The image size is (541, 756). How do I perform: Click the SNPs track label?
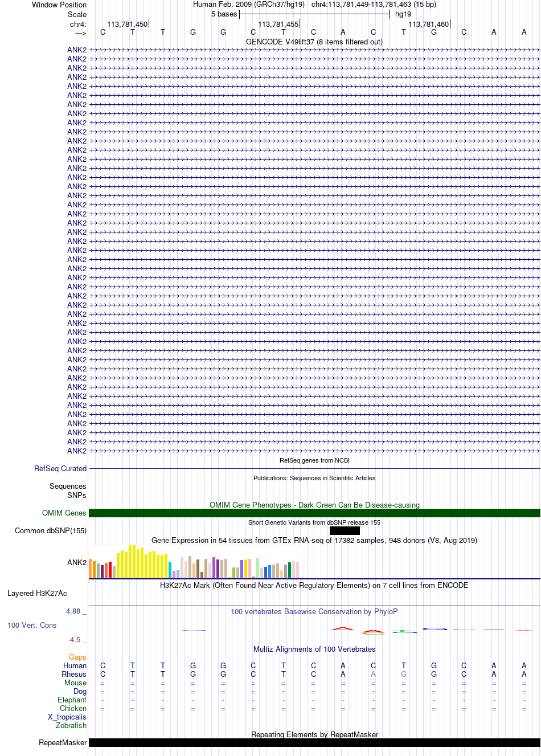tap(77, 496)
